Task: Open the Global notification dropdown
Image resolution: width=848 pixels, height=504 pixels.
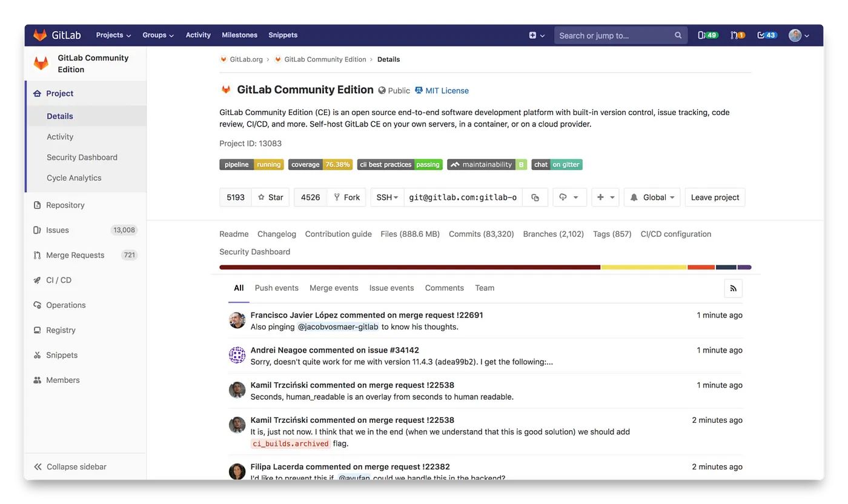Action: [x=652, y=197]
